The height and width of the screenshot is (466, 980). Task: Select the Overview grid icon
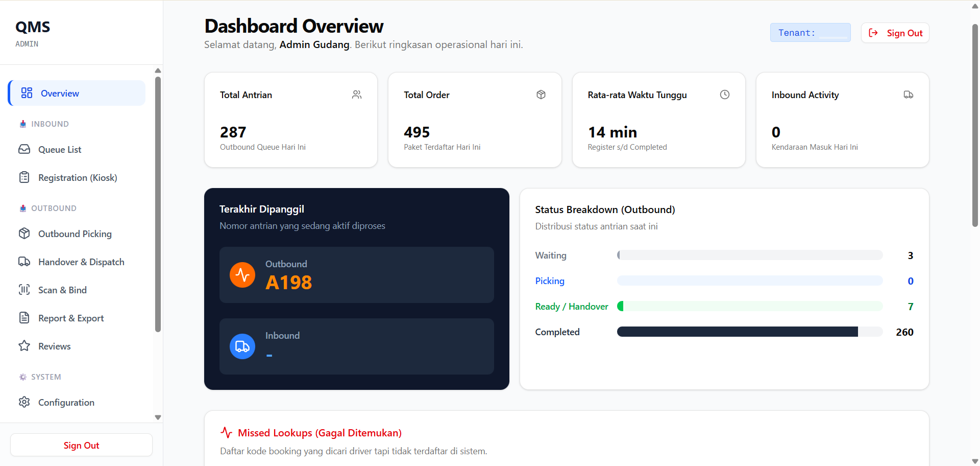(26, 93)
